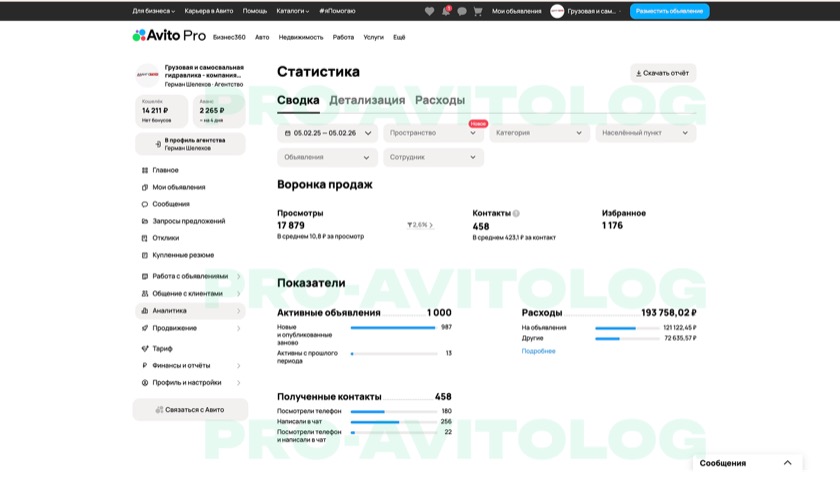Click the Общение с клиентами people icon

145,294
